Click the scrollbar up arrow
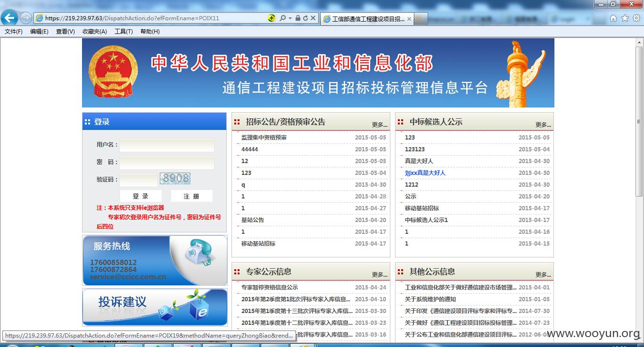The height and width of the screenshot is (347, 644). point(639,42)
